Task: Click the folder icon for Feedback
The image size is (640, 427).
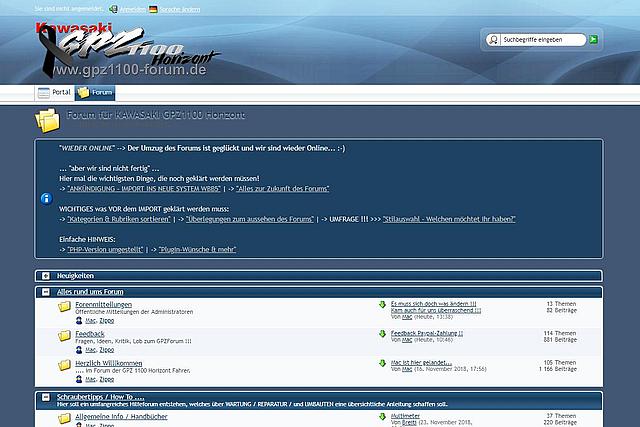Action: pyautogui.click(x=64, y=336)
